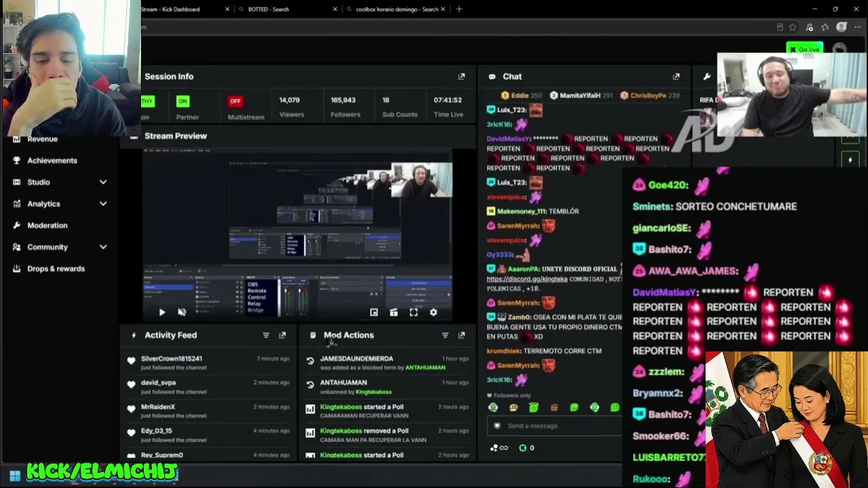Select the first green emote in chat
Viewport: 868px width, 488px height.
click(493, 407)
